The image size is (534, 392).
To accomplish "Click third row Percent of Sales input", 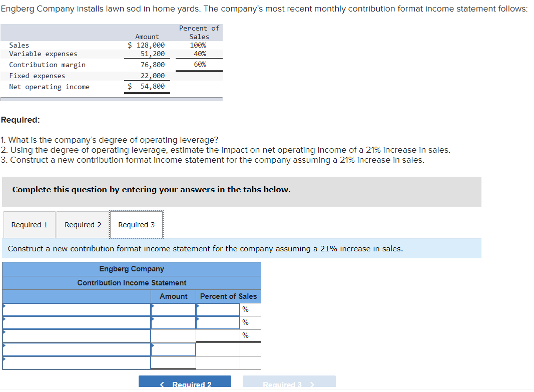I will (x=218, y=336).
